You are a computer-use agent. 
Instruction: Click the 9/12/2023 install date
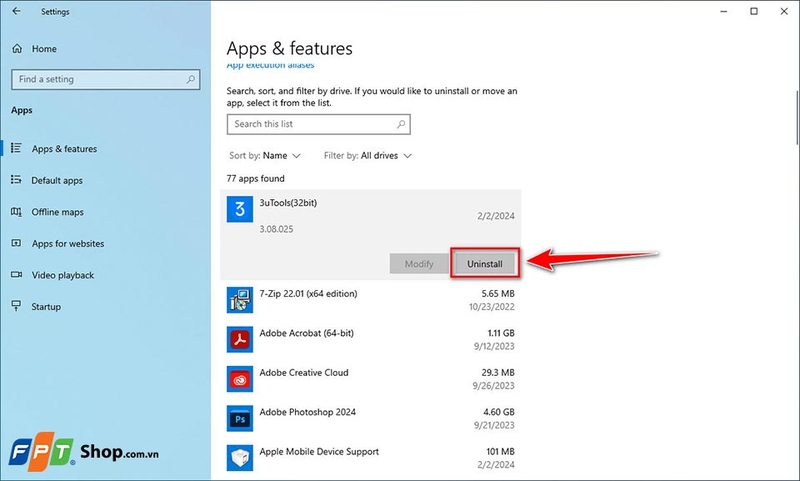click(494, 346)
